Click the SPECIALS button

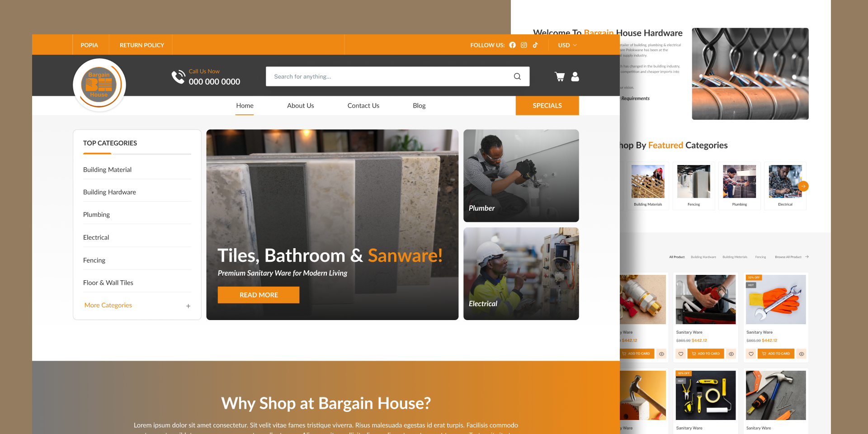[547, 106]
